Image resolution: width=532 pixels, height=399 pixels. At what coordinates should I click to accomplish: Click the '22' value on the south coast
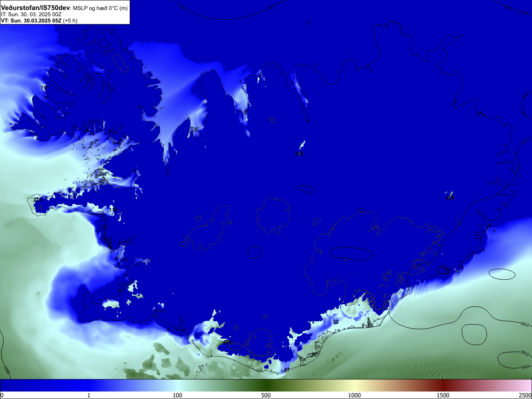[336, 322]
